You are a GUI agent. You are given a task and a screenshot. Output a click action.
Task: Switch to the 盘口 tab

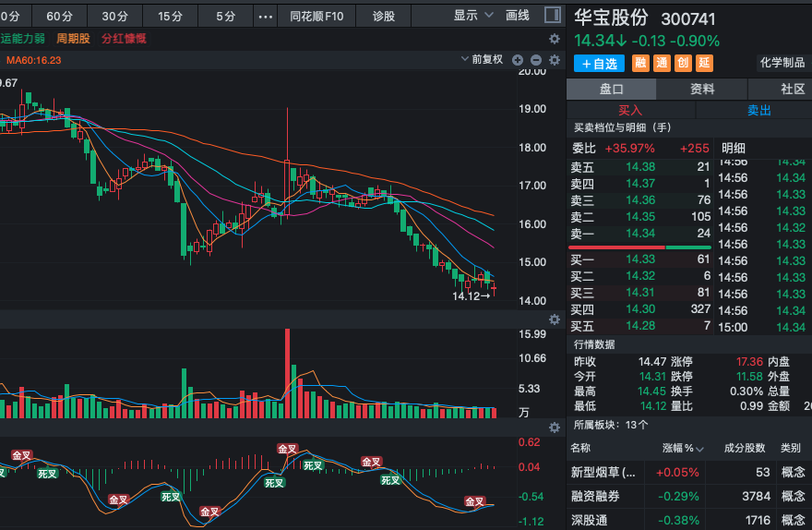tap(612, 90)
